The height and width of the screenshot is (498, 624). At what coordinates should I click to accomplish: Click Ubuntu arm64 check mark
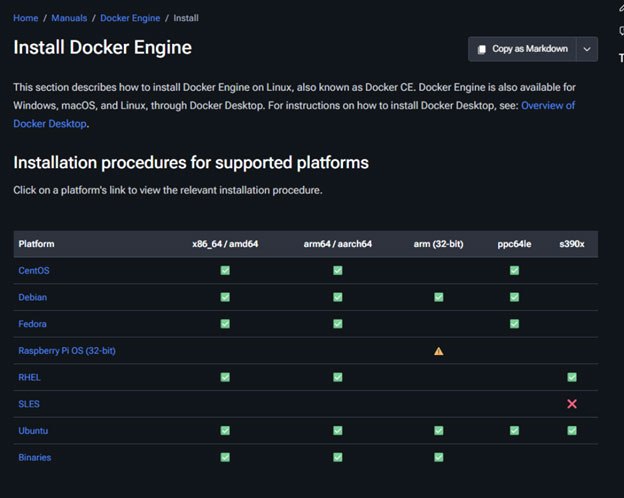(x=338, y=431)
